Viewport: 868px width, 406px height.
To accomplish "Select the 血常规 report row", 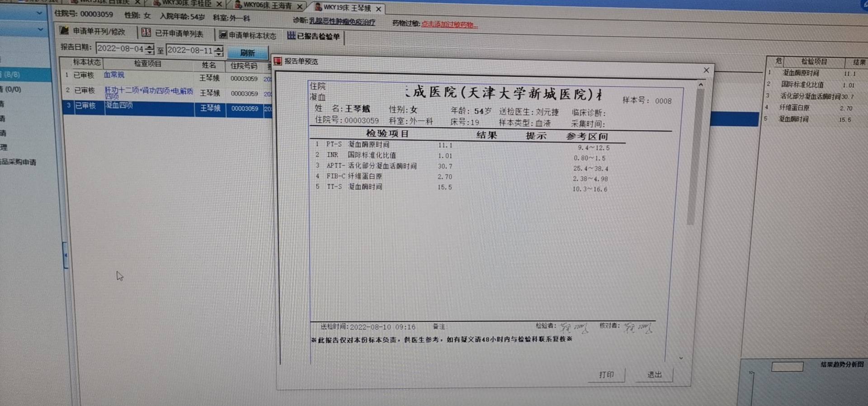I will [166, 76].
